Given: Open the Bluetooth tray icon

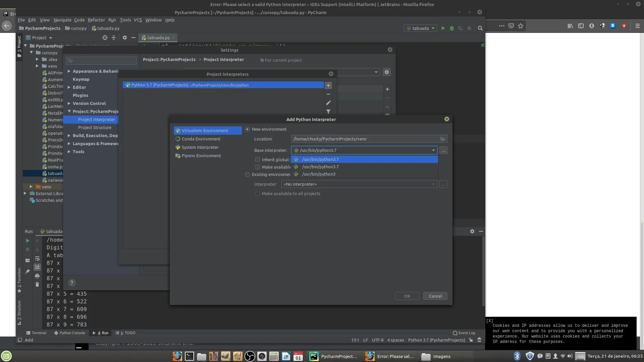Looking at the screenshot, I should pyautogui.click(x=517, y=356).
